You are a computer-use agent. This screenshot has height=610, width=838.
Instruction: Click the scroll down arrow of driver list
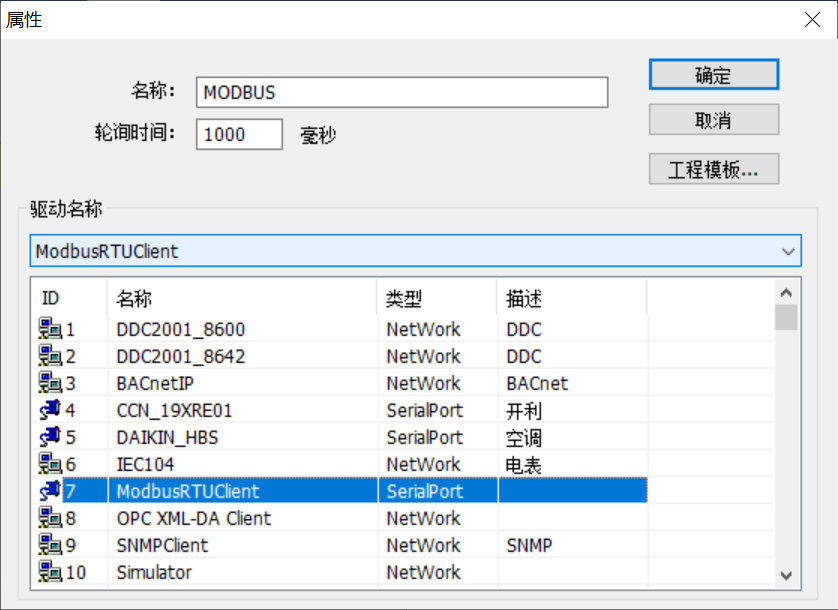click(786, 575)
